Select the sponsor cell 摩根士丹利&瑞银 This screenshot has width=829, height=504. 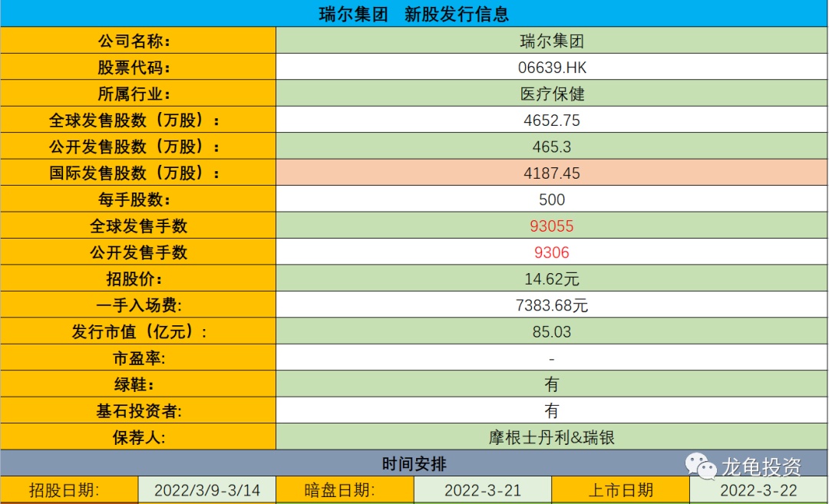point(551,437)
